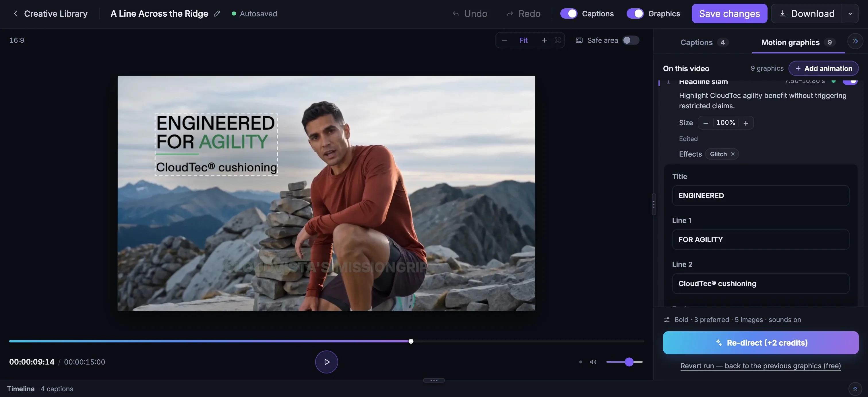Click the Undo button
Image resolution: width=868 pixels, height=397 pixels.
[470, 14]
